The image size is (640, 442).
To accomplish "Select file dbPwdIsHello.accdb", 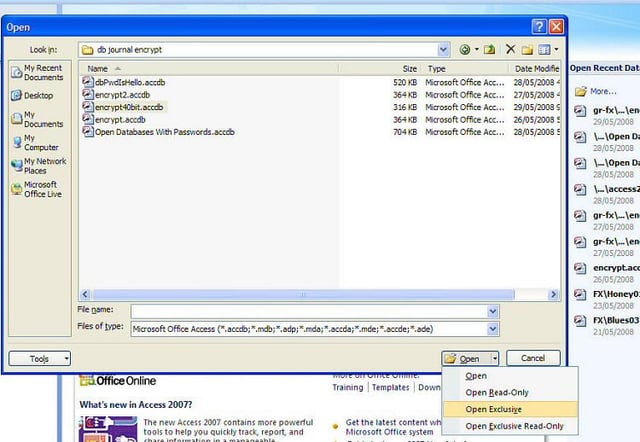I will point(130,82).
